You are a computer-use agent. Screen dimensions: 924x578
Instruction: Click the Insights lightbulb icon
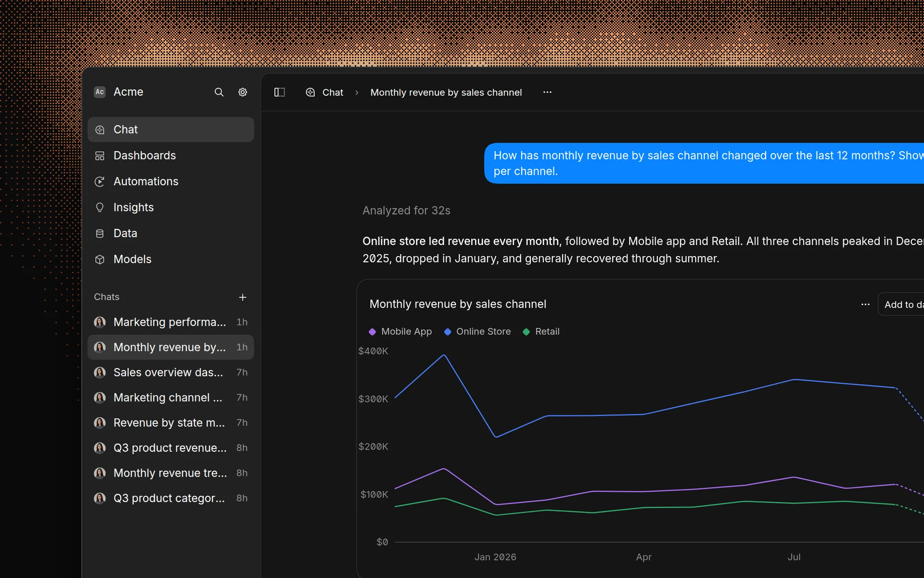click(100, 208)
